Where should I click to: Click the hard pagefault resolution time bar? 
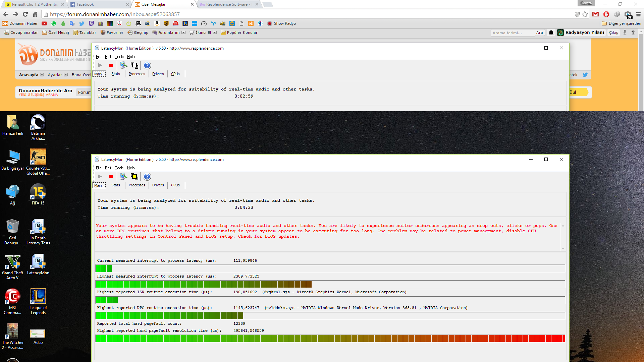(330, 338)
